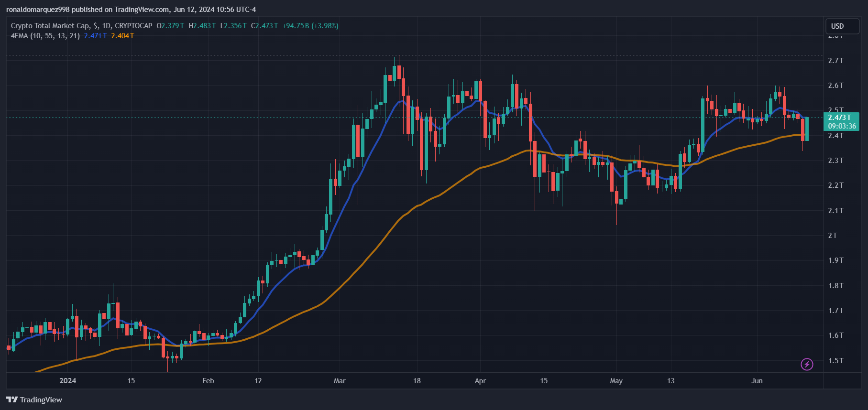Click the orange EMA value 2.404T
The image size is (868, 410).
coord(122,36)
